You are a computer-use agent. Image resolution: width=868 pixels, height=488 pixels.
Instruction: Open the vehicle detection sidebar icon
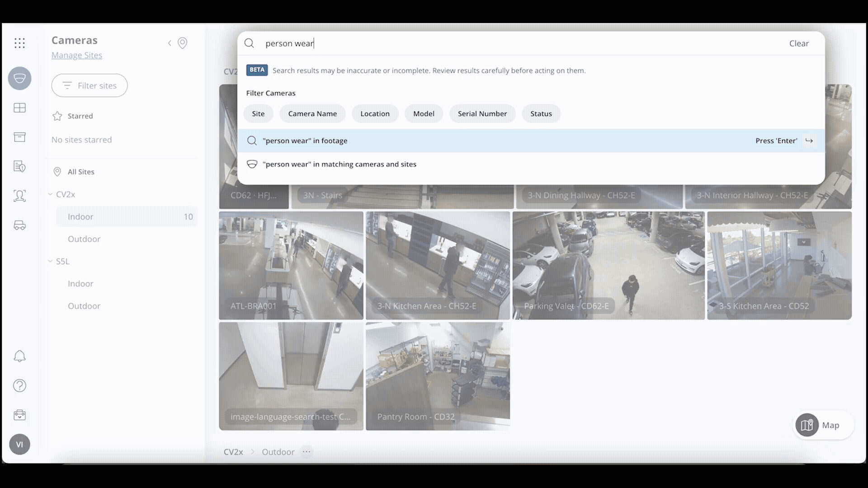coord(20,225)
